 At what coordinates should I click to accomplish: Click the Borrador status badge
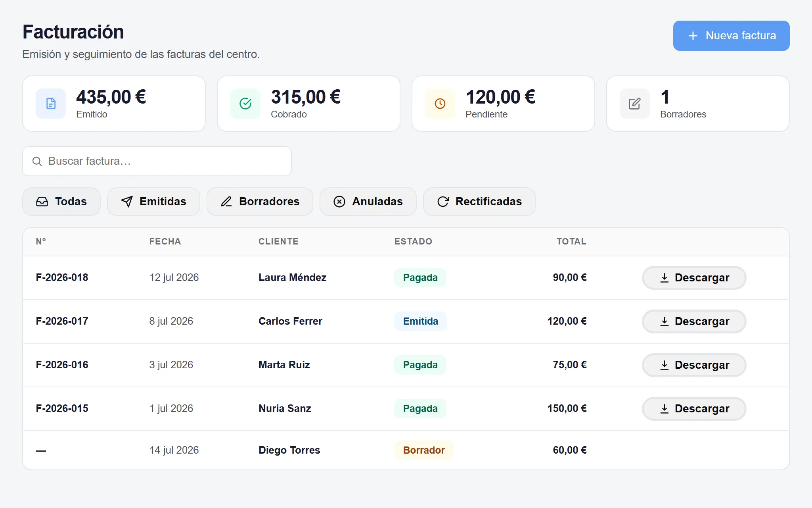[x=424, y=450]
